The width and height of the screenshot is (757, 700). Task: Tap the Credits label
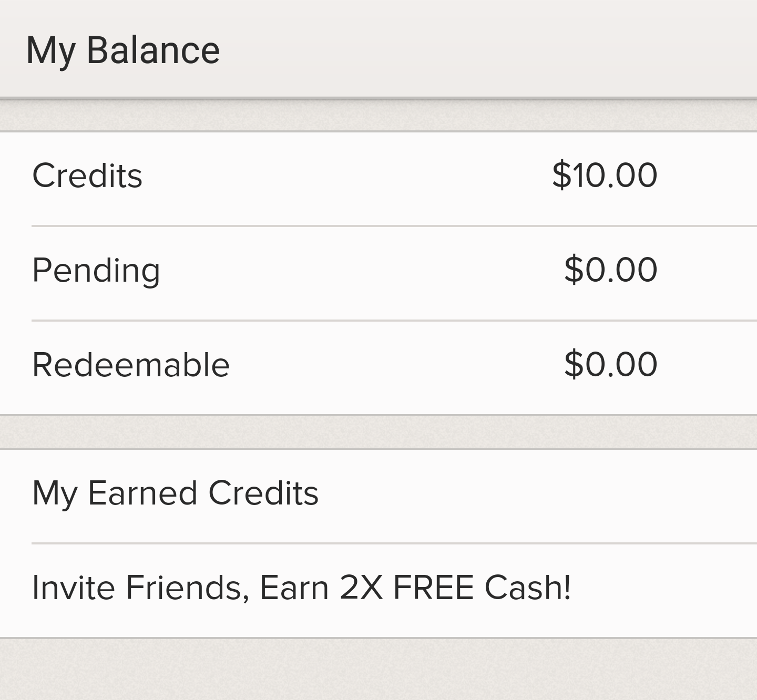click(87, 175)
